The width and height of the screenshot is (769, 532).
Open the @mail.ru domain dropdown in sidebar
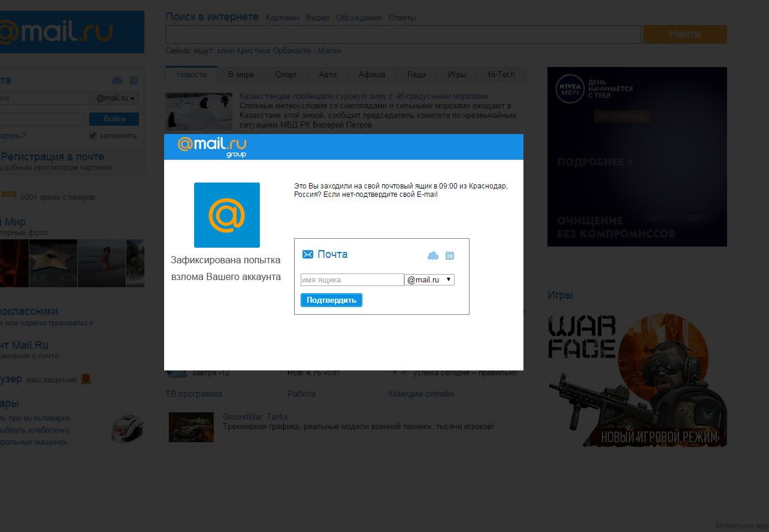coord(114,98)
